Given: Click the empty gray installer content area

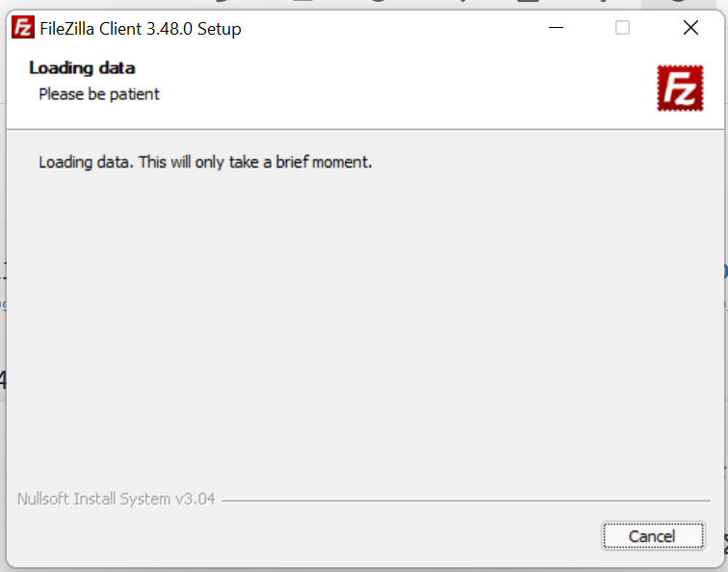Looking at the screenshot, I should click(x=364, y=327).
